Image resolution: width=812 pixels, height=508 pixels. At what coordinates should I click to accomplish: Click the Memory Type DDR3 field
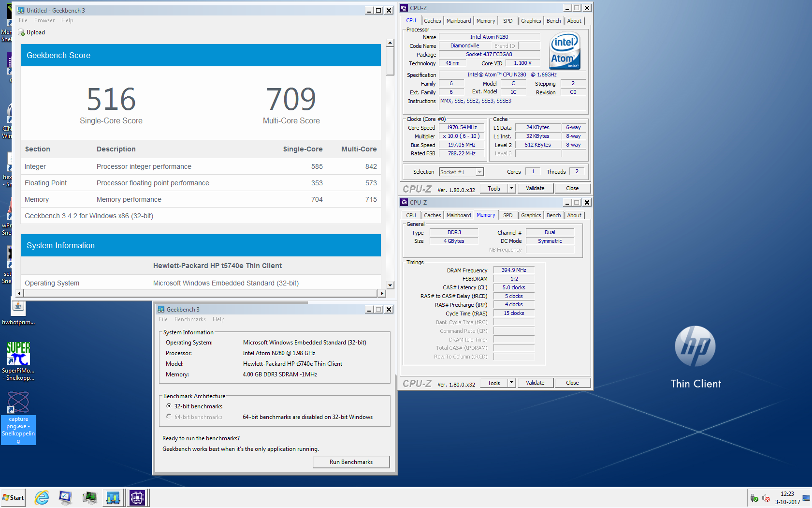pyautogui.click(x=454, y=233)
